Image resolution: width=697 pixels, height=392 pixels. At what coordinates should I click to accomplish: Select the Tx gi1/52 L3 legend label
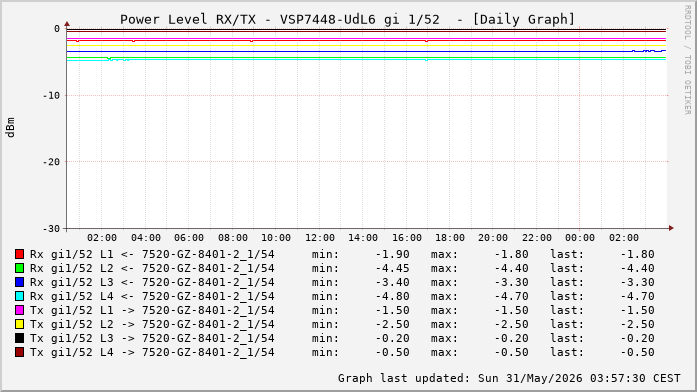click(x=152, y=338)
